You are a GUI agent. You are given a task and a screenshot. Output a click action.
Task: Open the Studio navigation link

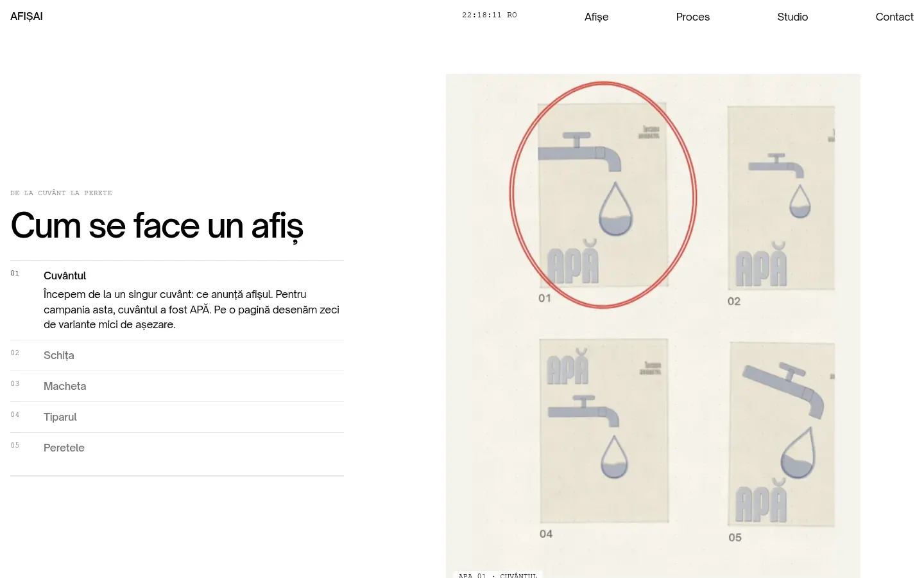792,17
